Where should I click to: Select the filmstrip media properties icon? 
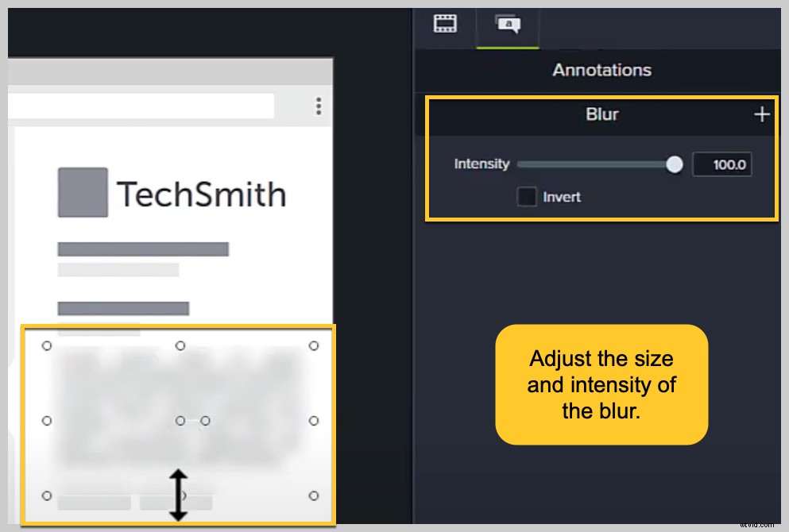445,23
